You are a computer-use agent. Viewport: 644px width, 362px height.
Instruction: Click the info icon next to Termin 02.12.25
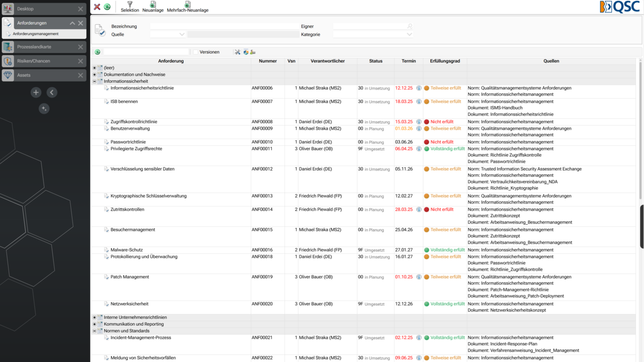pos(419,338)
